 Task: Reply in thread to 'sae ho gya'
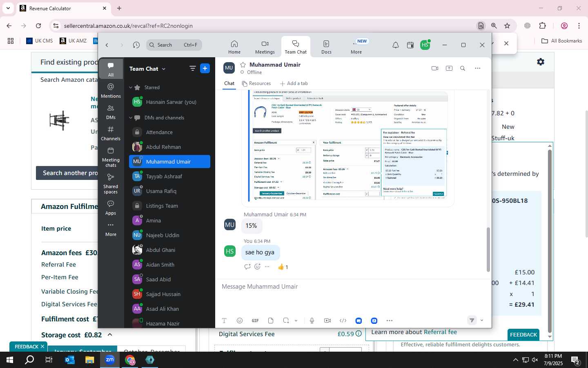click(247, 267)
